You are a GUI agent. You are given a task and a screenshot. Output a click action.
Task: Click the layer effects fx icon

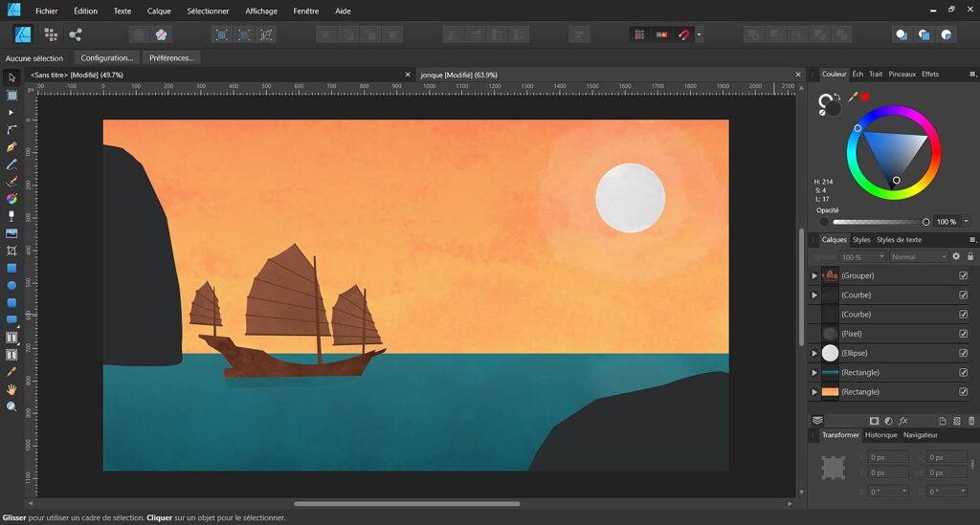(902, 421)
